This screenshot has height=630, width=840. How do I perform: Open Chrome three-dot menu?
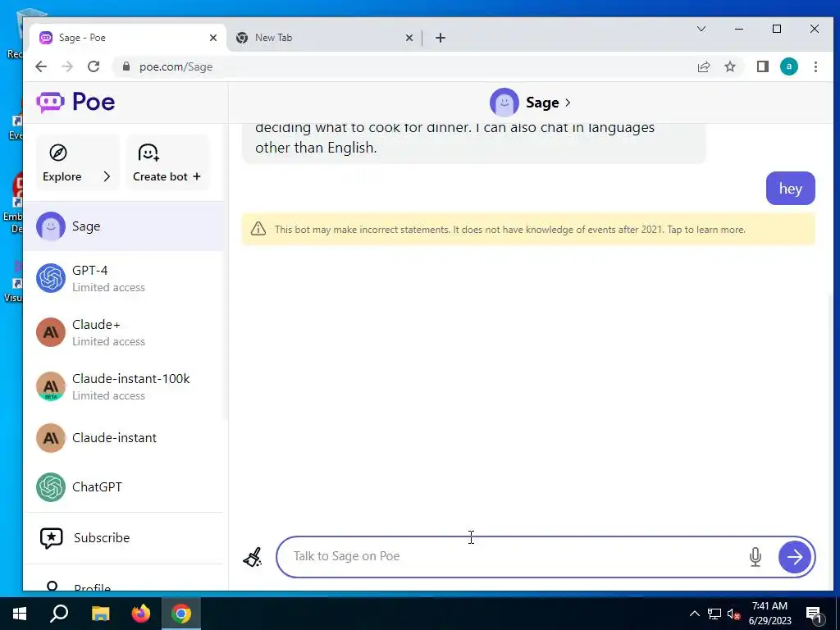815,66
